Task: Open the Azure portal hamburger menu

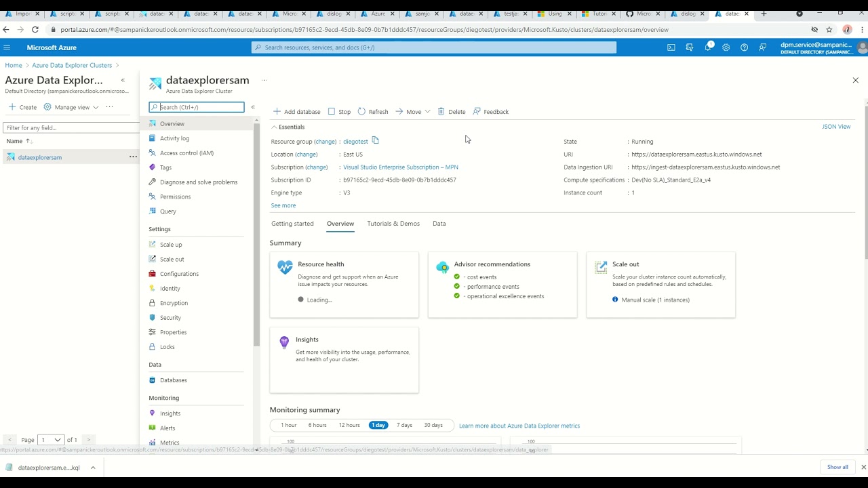Action: [x=7, y=47]
